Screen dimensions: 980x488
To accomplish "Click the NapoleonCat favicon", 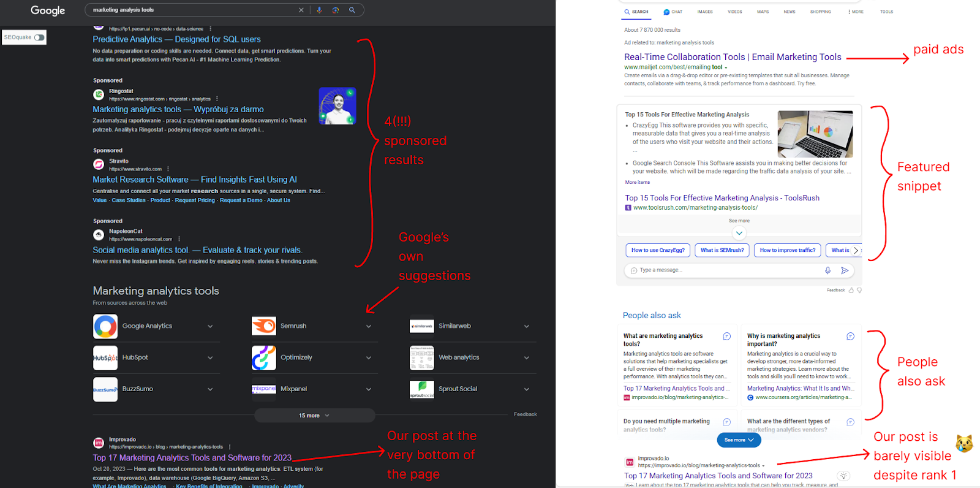I will pyautogui.click(x=99, y=235).
